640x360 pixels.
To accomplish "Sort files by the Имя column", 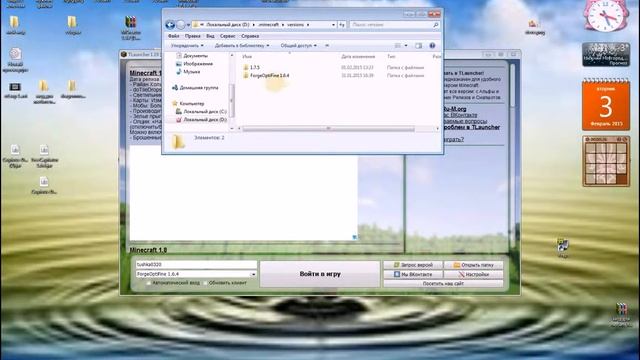I will pyautogui.click(x=247, y=57).
